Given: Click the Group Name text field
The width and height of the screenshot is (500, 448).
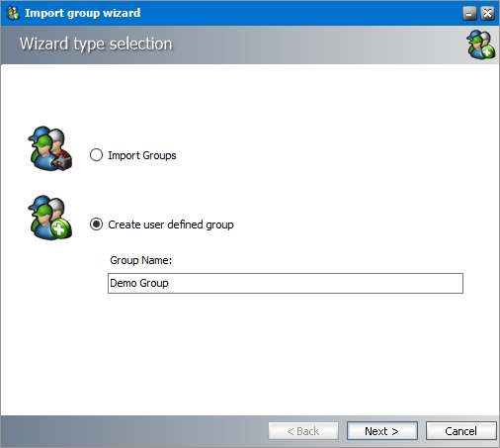Looking at the screenshot, I should [x=286, y=283].
